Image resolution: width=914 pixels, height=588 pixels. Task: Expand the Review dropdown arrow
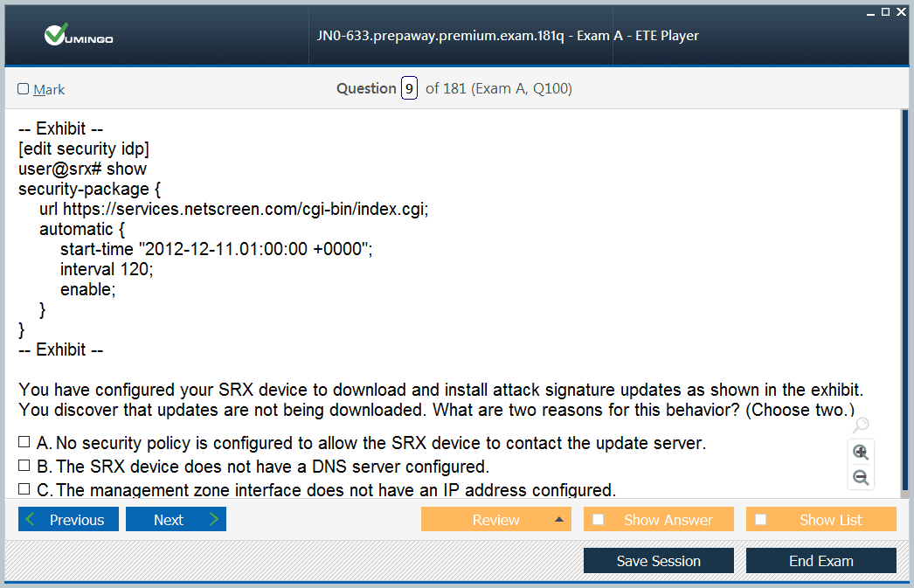click(558, 520)
